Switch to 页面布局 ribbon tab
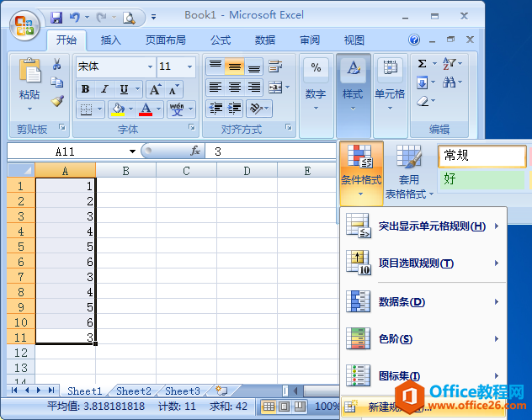Image resolution: width=532 pixels, height=420 pixels. point(166,40)
